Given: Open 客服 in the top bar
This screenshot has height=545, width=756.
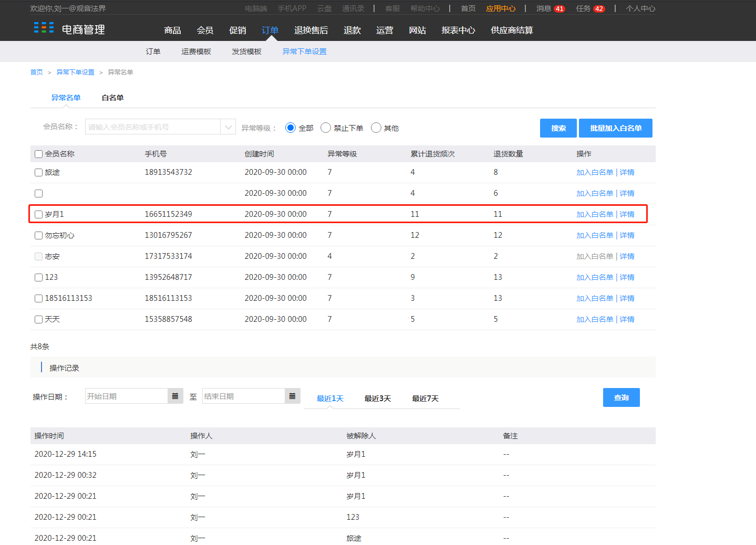Looking at the screenshot, I should tap(392, 9).
